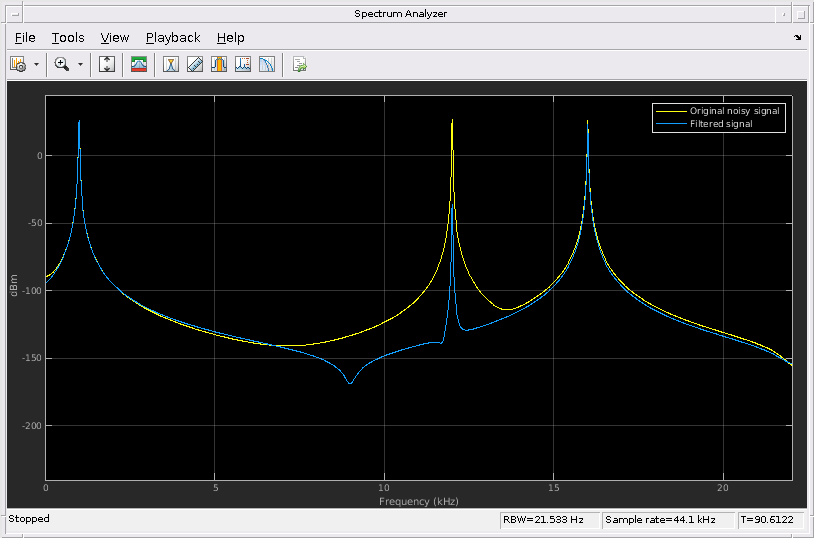Click "Original noisy signal" legend entry
814x538 pixels.
point(734,111)
